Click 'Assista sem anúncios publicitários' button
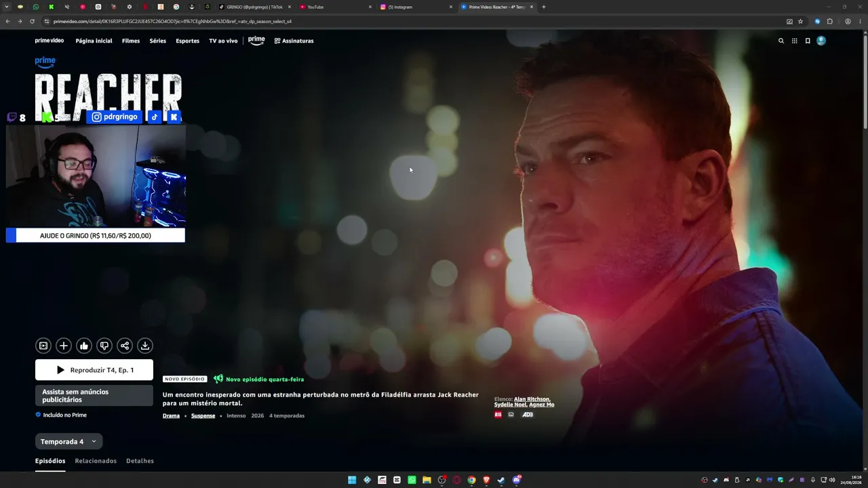The image size is (868, 488). [94, 396]
